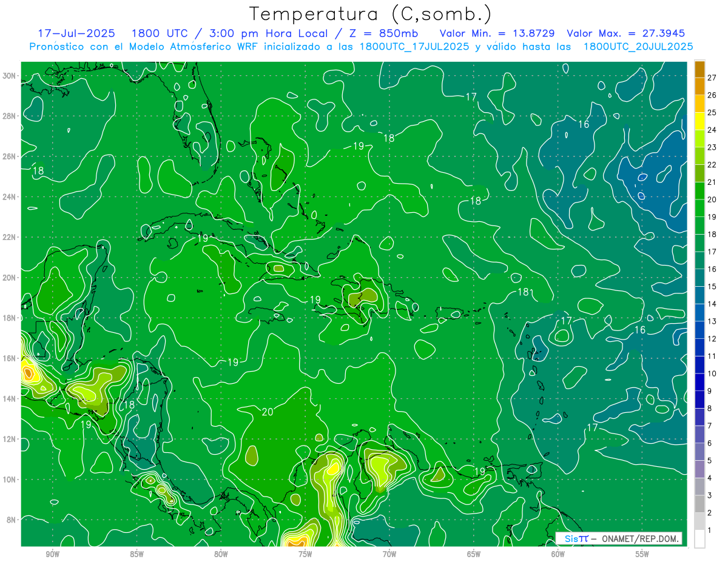Click the 90W longitude axis label
The image size is (728, 562).
(53, 554)
